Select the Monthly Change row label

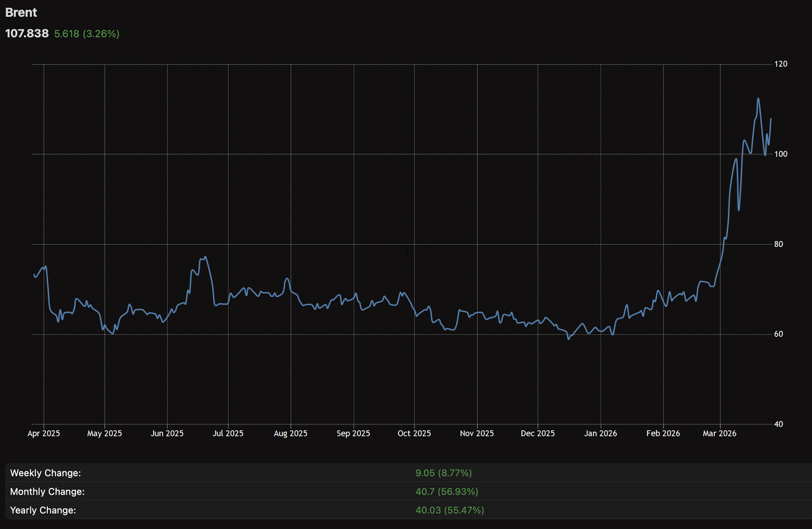coord(47,492)
